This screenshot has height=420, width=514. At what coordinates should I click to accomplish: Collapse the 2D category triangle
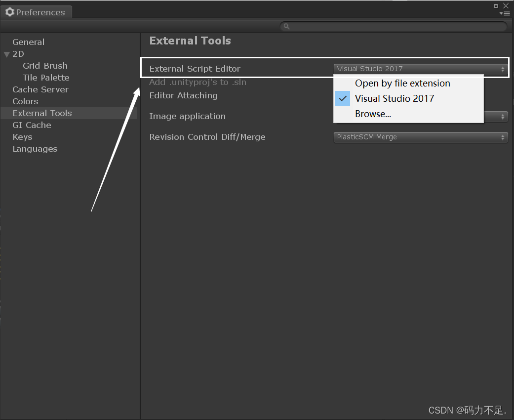[6, 54]
